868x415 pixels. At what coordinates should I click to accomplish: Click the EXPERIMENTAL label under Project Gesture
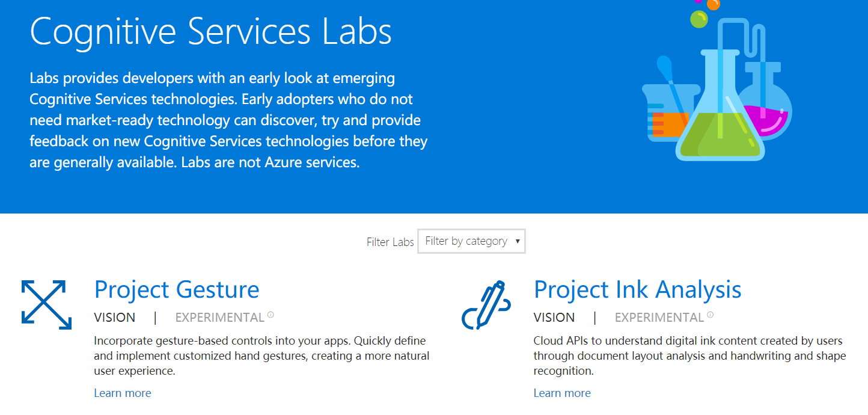(220, 318)
